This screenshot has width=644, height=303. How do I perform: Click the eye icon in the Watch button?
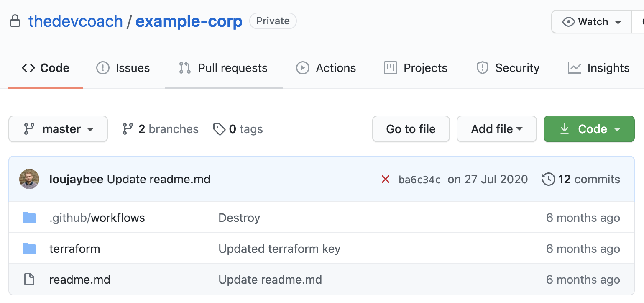tap(568, 21)
